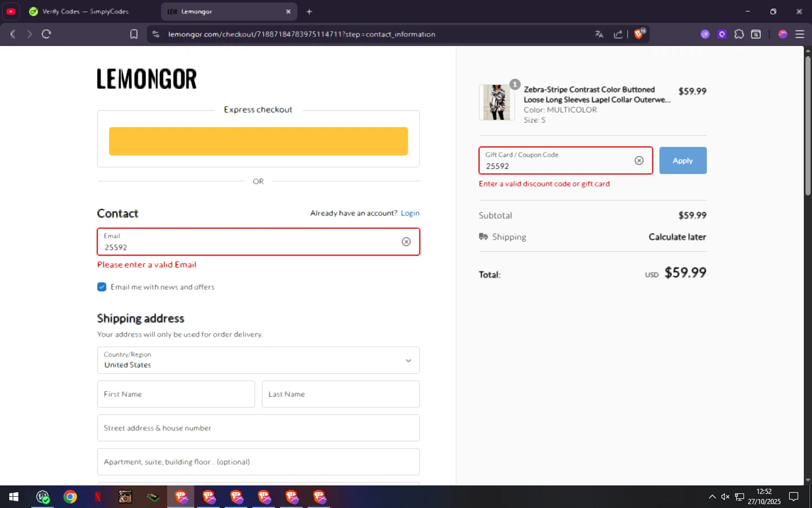The image size is (812, 508).
Task: Click the yellow express checkout button
Action: (258, 141)
